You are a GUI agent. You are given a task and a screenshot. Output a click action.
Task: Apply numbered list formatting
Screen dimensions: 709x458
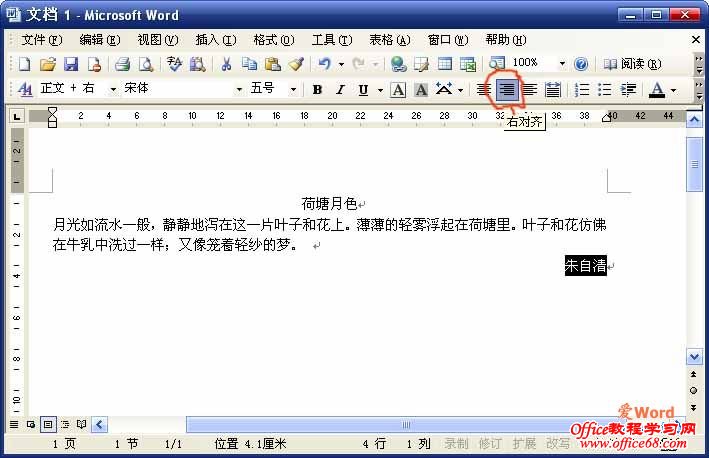point(581,89)
